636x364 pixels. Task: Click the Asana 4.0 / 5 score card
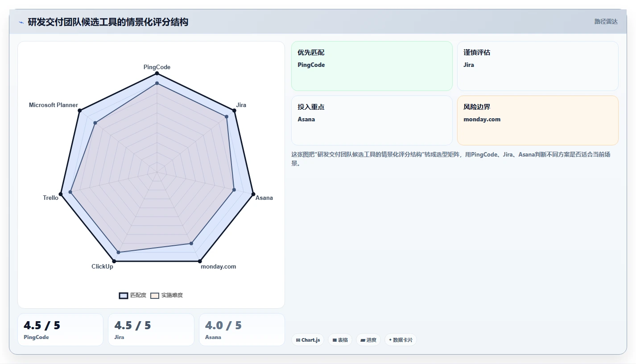pos(242,330)
